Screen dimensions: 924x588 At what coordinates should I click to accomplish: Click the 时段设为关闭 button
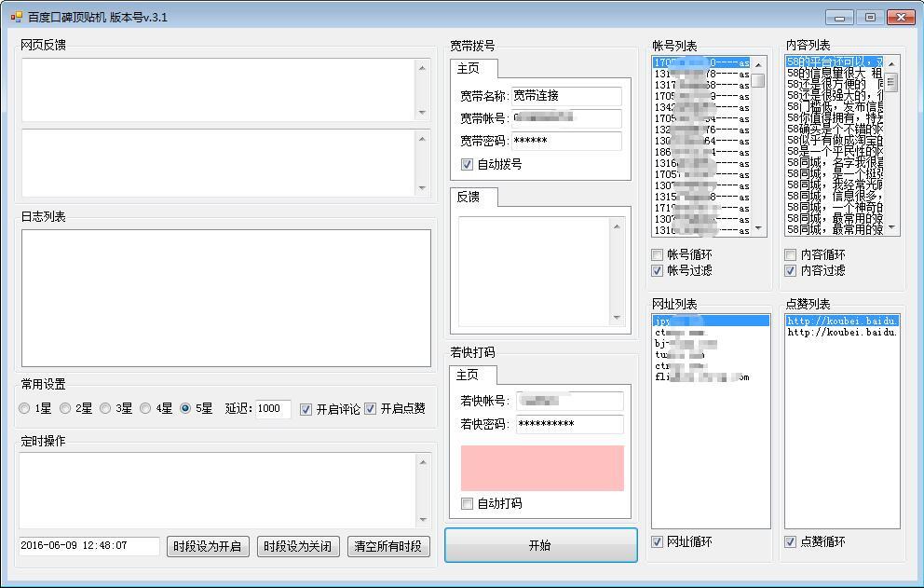click(296, 547)
